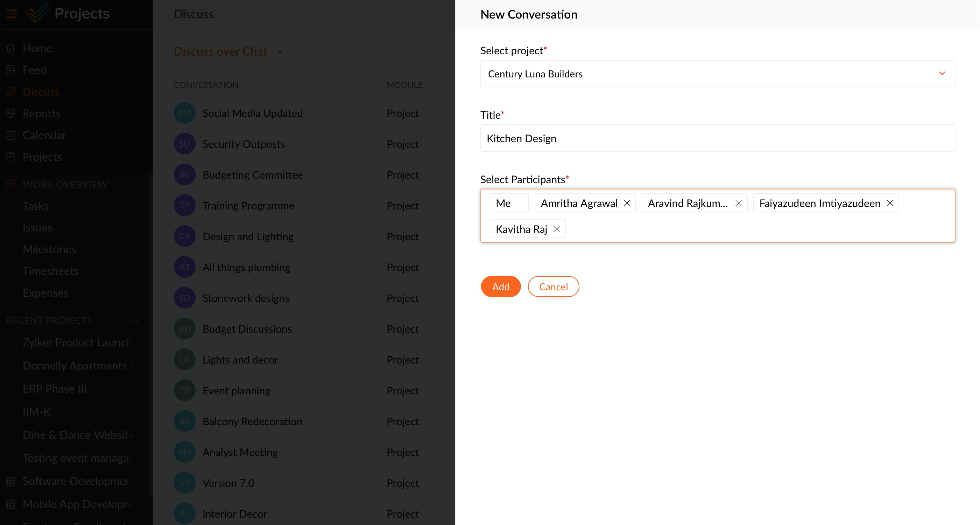Select ERP Phase III recent project
980x525 pixels.
(x=54, y=389)
